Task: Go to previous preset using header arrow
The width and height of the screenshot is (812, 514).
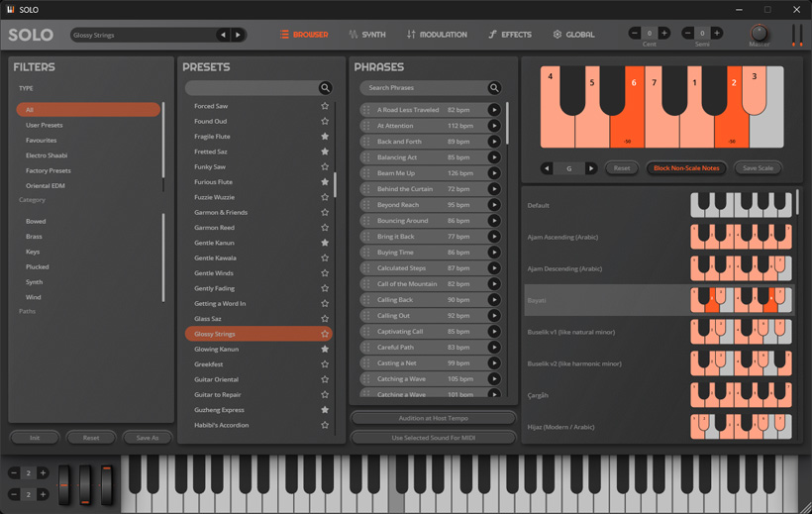Action: click(223, 35)
